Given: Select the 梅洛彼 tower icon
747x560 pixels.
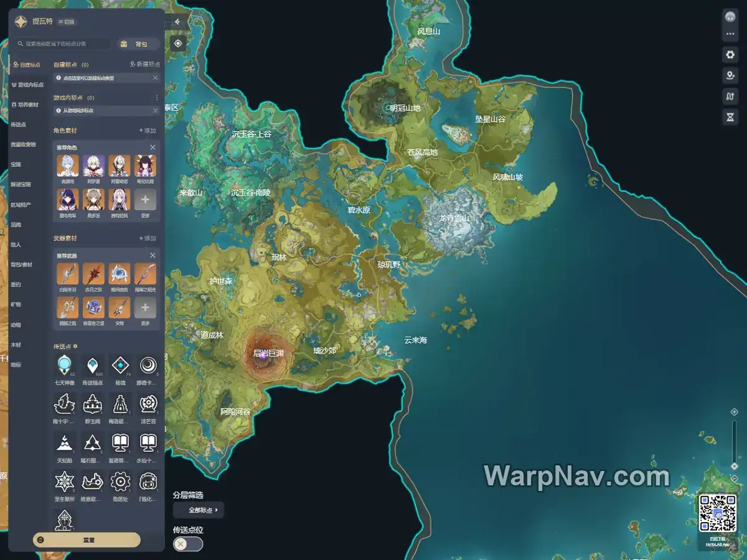Looking at the screenshot, I should click(120, 404).
